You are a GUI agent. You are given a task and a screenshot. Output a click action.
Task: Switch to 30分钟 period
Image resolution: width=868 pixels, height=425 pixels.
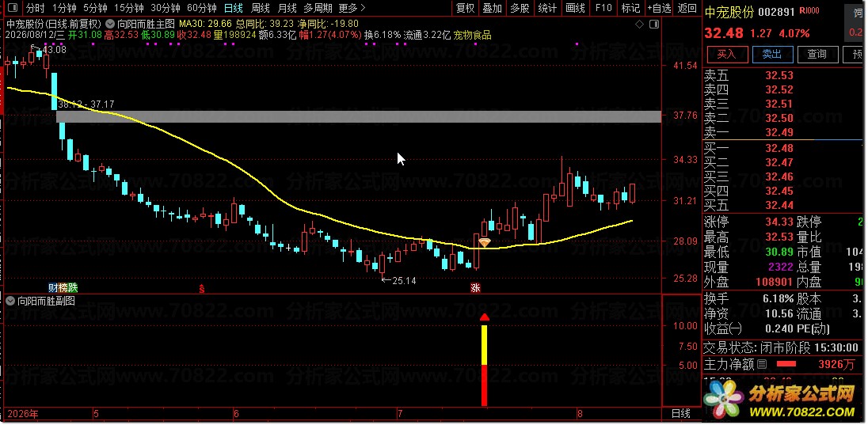(x=165, y=8)
